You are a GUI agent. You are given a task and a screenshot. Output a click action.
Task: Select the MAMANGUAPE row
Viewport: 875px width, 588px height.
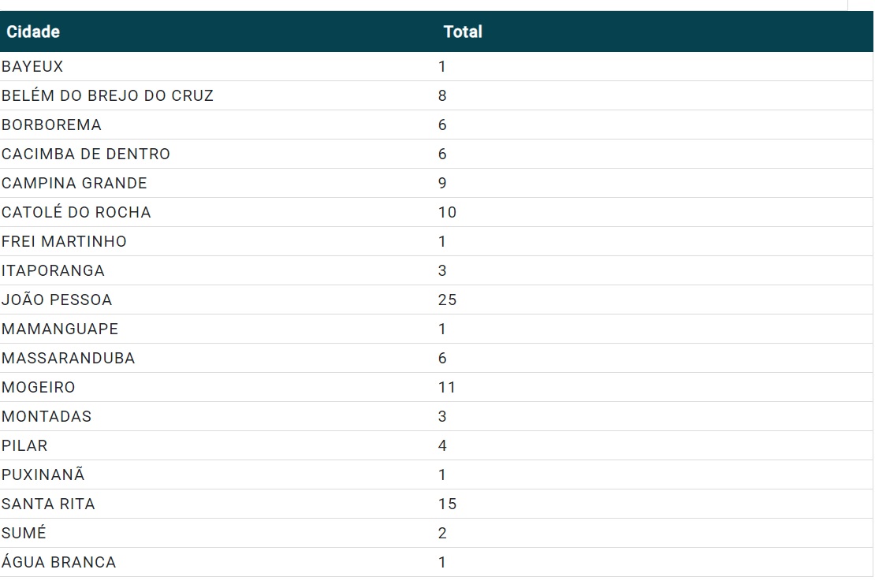60,329
